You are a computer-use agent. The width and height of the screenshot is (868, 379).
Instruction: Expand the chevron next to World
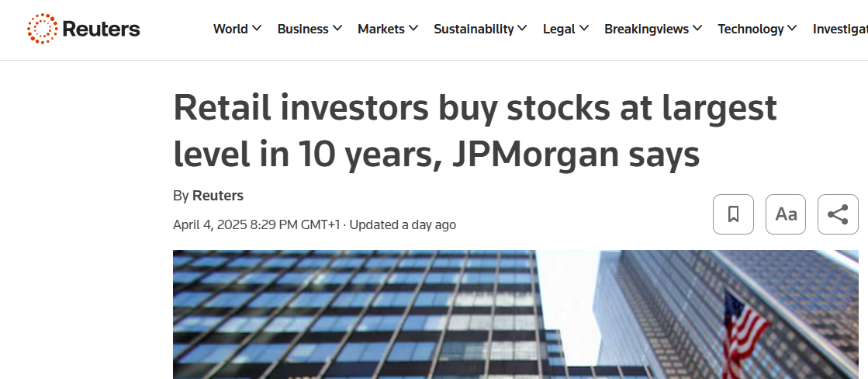click(257, 29)
